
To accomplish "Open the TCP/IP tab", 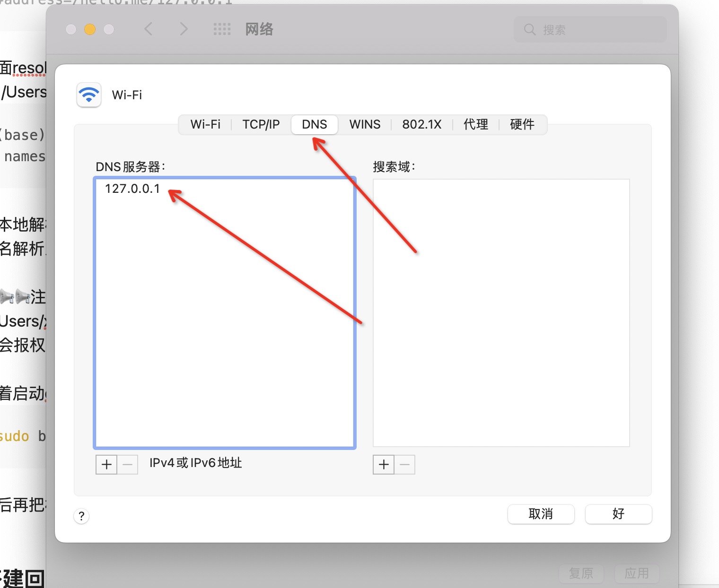I will (261, 124).
